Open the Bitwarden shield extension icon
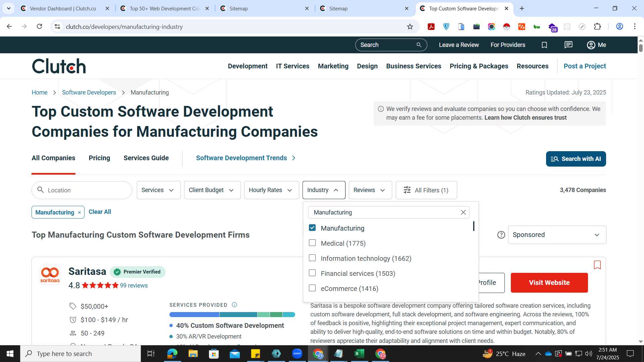 [446, 26]
